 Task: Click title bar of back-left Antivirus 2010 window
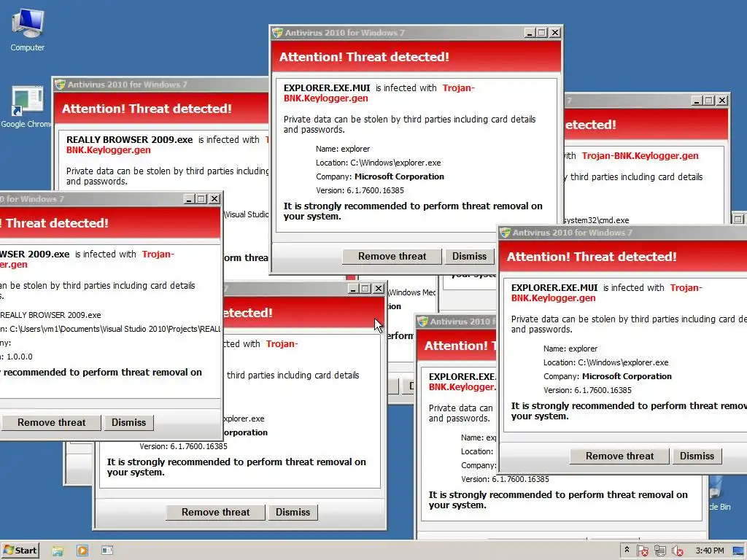(161, 85)
